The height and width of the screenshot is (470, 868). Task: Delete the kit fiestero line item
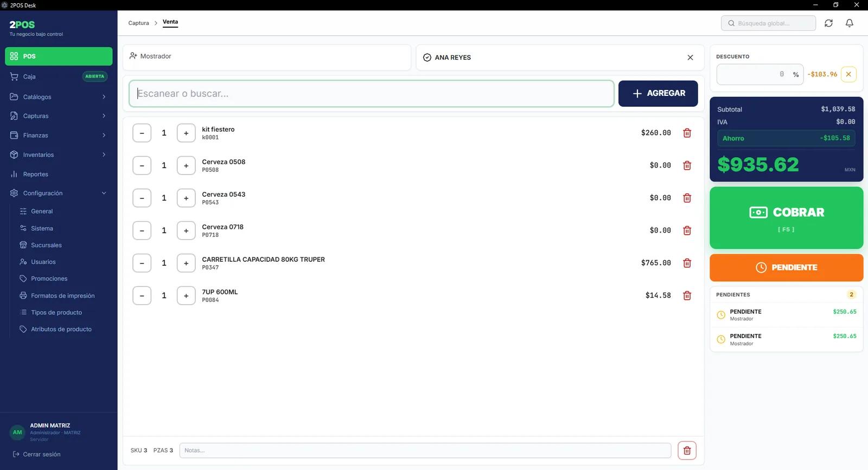point(687,133)
